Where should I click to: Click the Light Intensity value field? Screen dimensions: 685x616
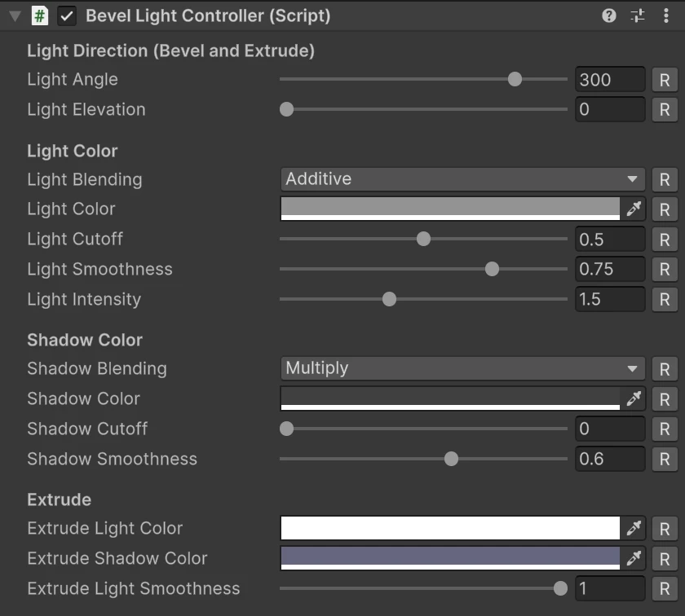(610, 299)
